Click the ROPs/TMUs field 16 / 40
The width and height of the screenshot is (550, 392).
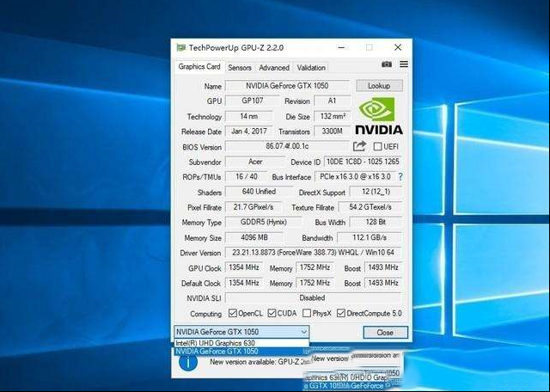click(x=246, y=176)
